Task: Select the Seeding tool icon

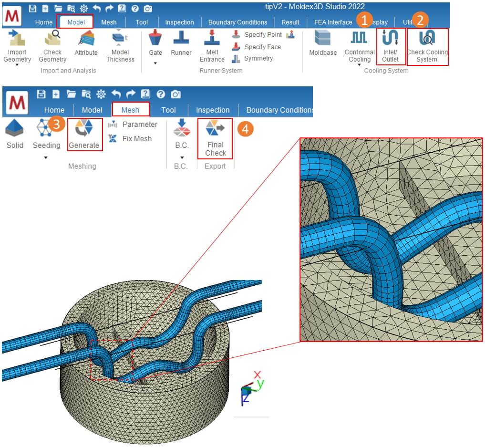Action: 45,128
